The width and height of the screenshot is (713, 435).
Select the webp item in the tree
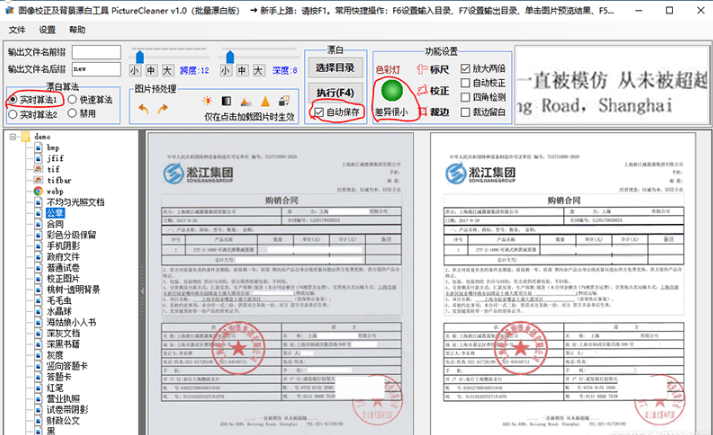pos(55,190)
